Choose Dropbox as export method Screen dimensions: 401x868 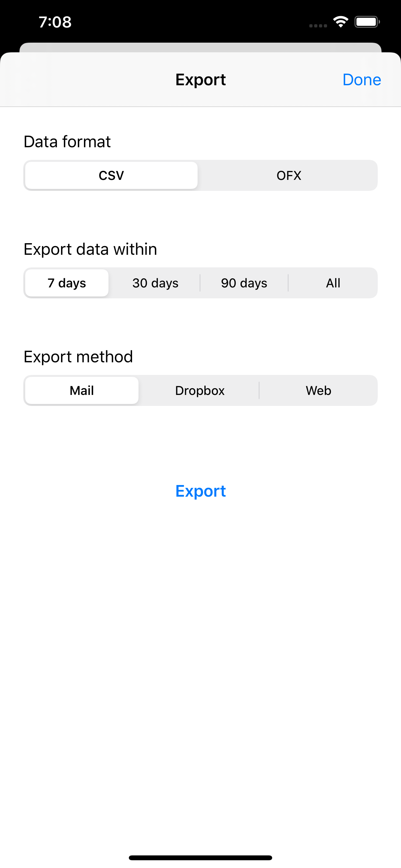click(x=200, y=390)
